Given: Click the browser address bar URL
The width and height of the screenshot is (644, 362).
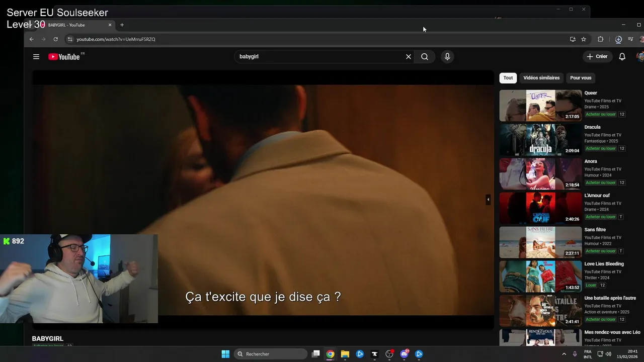Looking at the screenshot, I should tap(116, 39).
